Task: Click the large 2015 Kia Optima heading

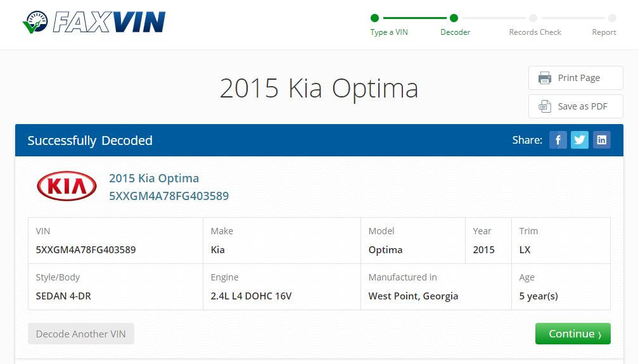Action: [319, 88]
